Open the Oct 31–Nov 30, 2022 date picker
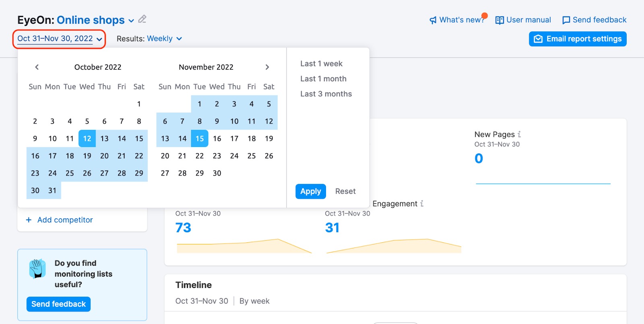Viewport: 644px width, 324px height. pos(59,39)
